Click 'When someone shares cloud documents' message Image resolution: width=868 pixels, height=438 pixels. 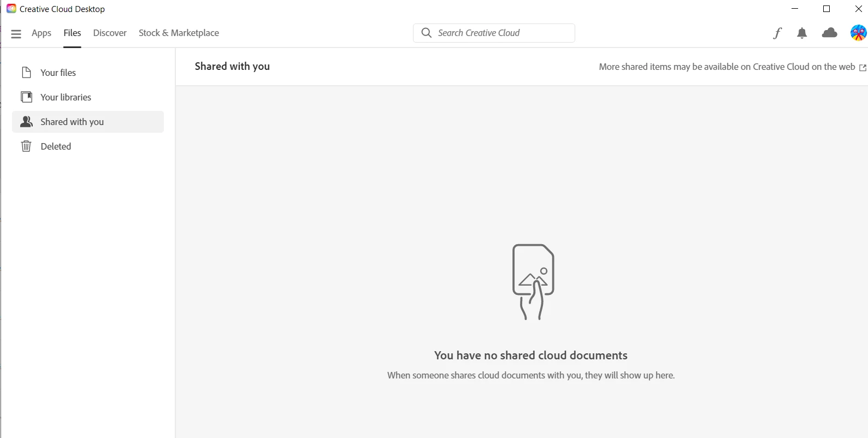click(x=531, y=375)
